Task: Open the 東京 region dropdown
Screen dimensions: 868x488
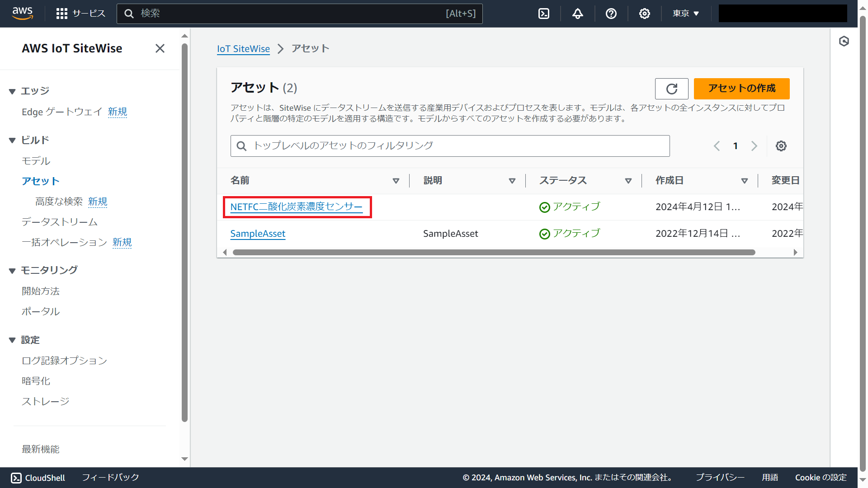Action: click(x=685, y=14)
